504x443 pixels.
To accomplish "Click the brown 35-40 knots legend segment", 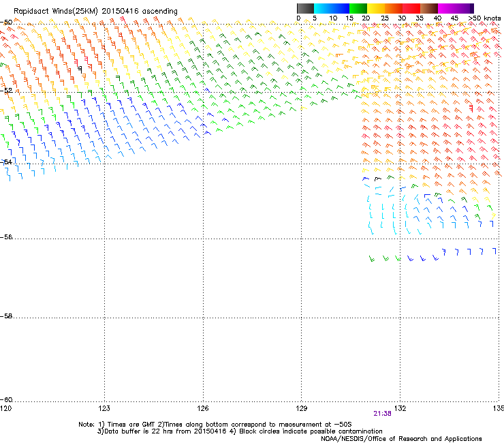I will [x=429, y=8].
